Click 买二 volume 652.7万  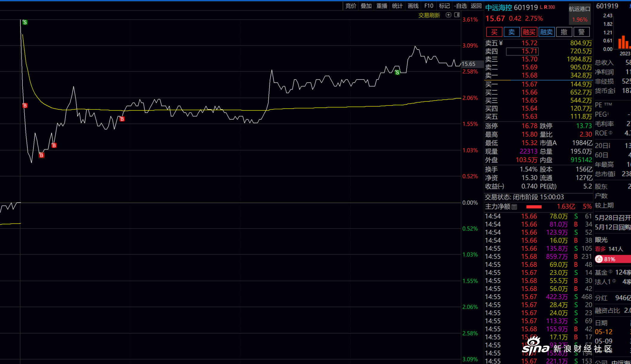point(581,92)
